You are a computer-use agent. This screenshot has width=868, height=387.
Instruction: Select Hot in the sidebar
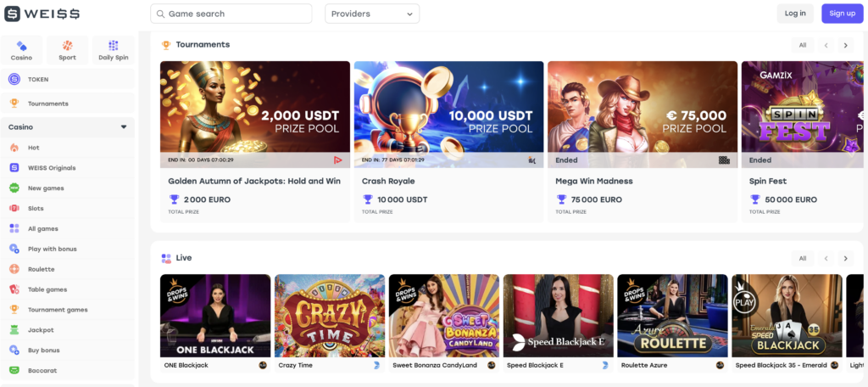click(x=68, y=148)
